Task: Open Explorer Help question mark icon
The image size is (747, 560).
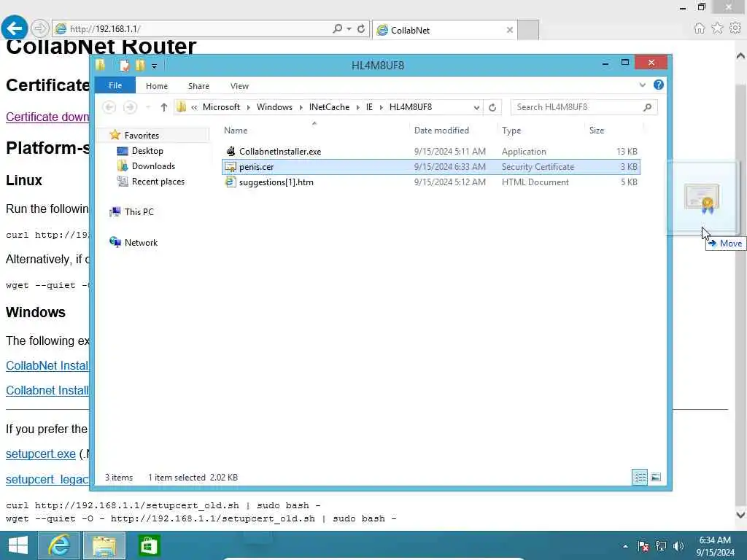Action: (x=659, y=85)
